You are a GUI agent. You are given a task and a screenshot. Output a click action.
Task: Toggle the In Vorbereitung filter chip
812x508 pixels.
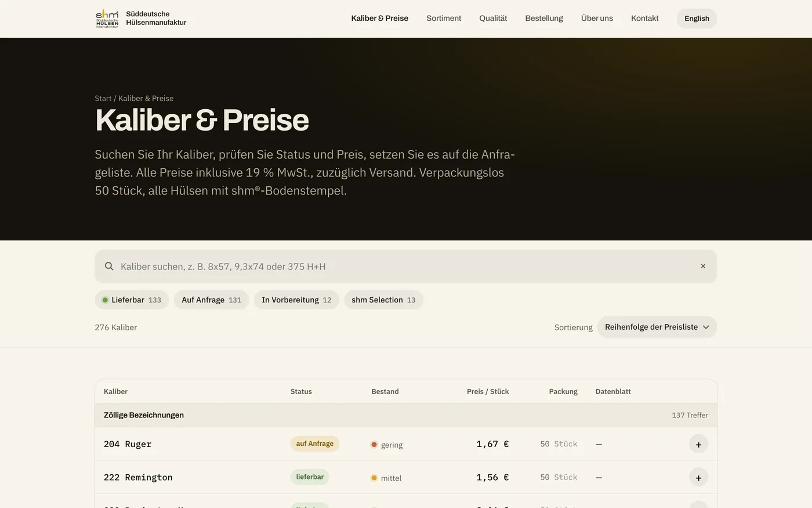coord(296,300)
